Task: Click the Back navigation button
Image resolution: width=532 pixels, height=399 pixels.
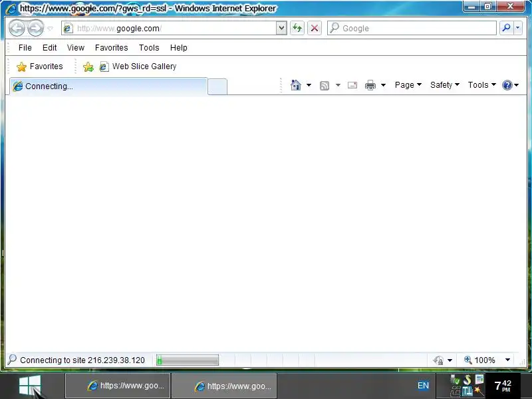Action: pyautogui.click(x=17, y=28)
